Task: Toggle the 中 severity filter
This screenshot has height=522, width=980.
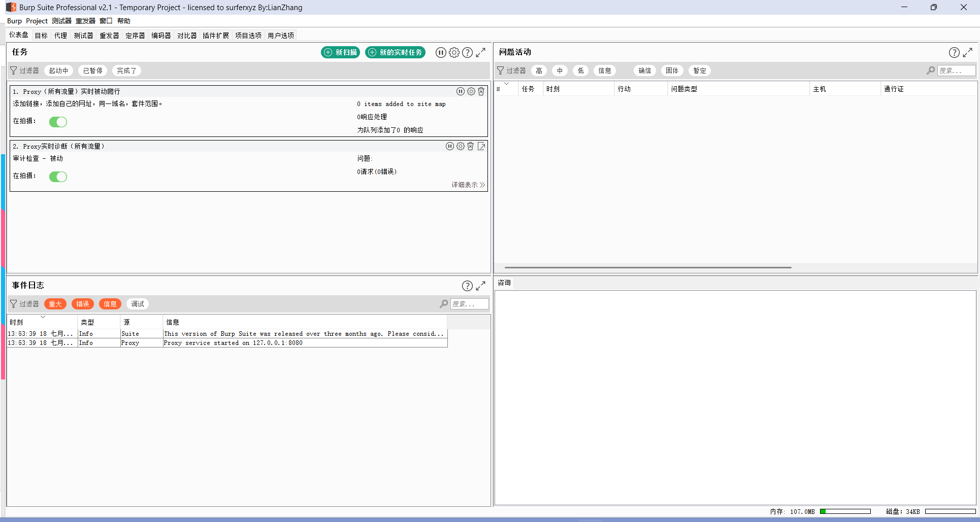Action: click(560, 71)
